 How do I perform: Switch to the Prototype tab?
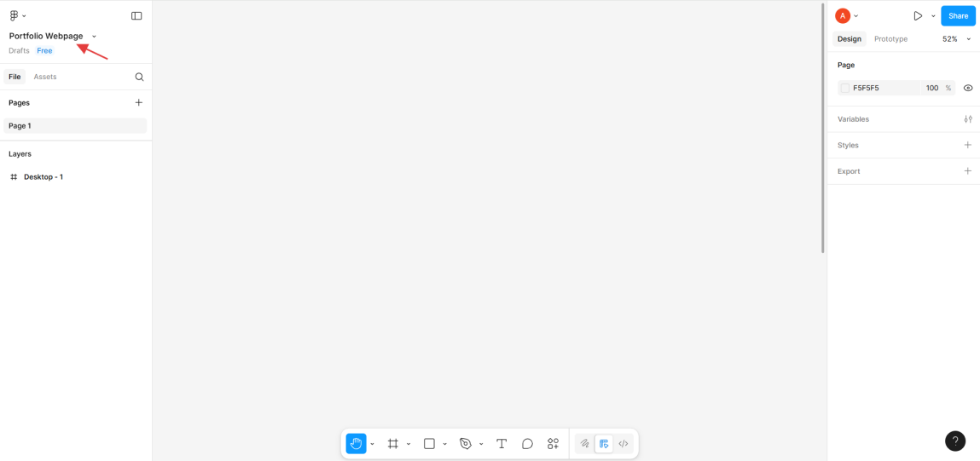click(x=890, y=39)
